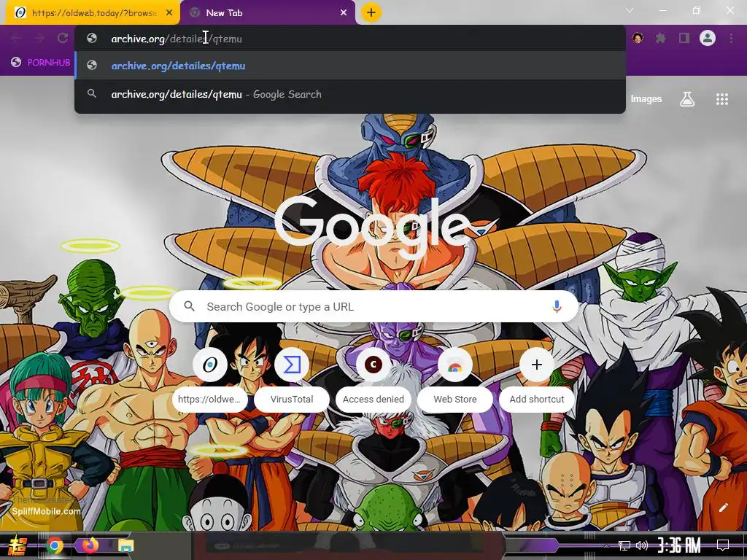
Task: Open the Web Store shortcut tile
Action: tap(455, 379)
